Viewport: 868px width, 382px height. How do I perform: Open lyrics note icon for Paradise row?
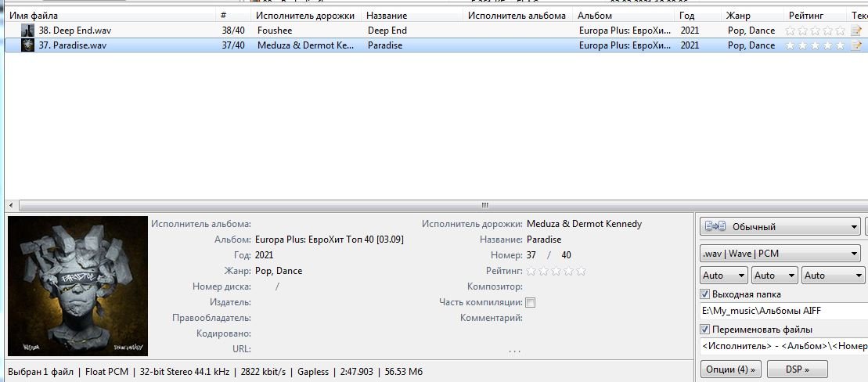[x=857, y=45]
